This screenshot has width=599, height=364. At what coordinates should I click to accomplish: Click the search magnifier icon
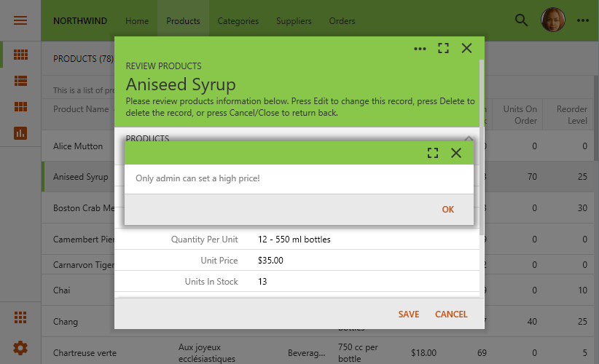click(521, 20)
